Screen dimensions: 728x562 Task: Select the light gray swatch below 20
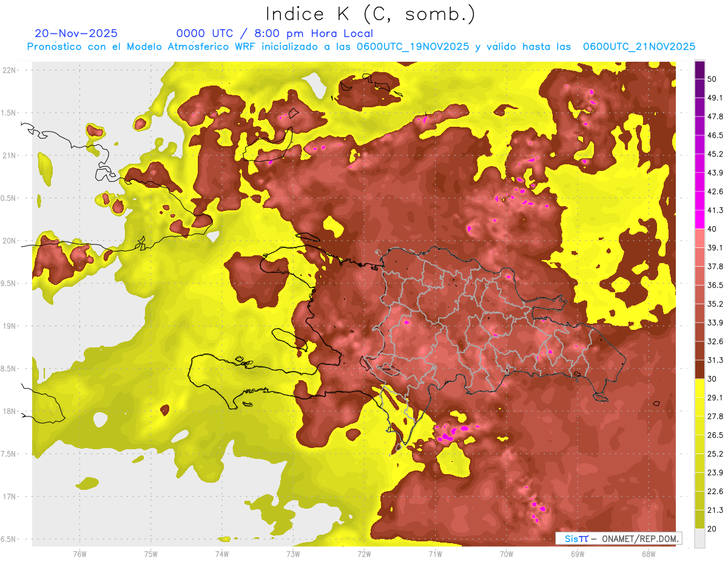pos(699,538)
